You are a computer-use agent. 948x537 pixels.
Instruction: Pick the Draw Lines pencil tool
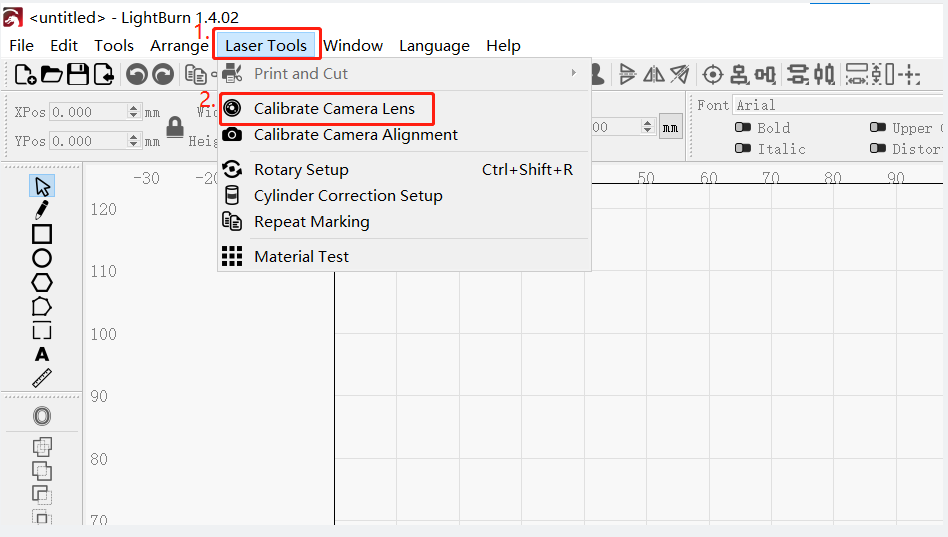pyautogui.click(x=42, y=210)
